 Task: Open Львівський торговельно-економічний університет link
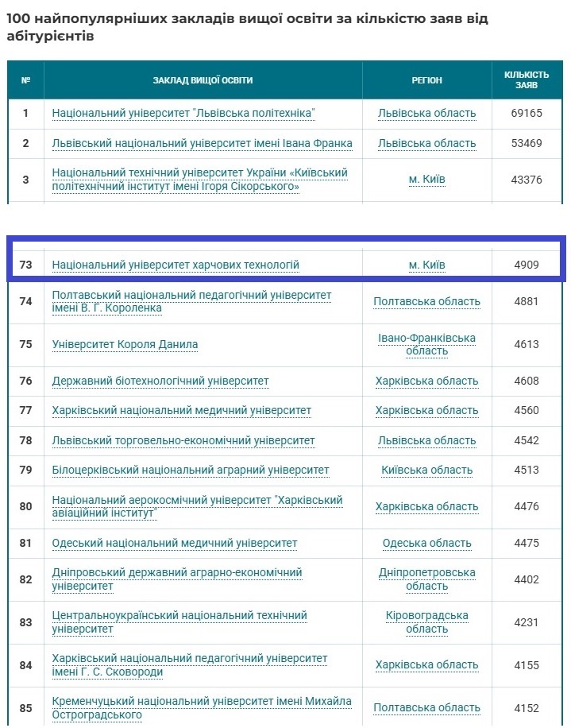click(x=183, y=440)
